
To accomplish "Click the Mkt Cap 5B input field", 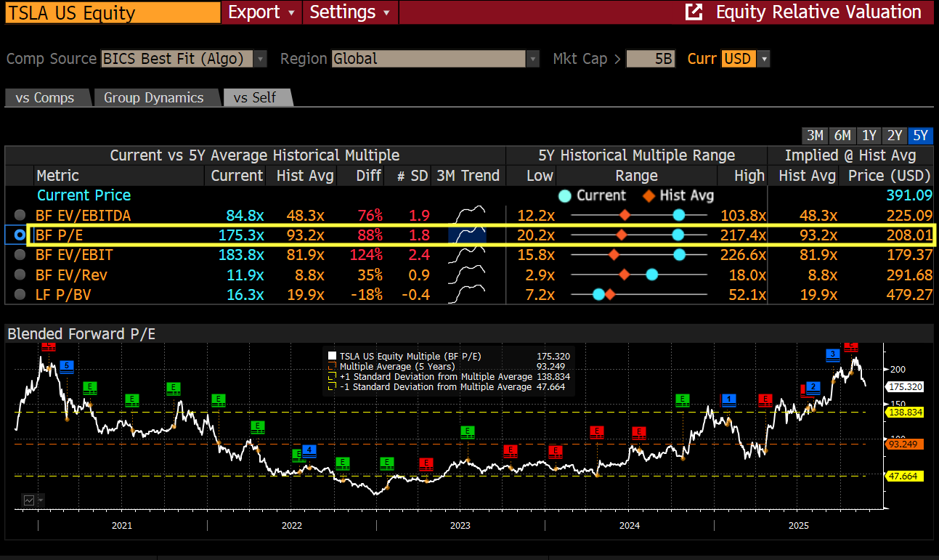I will (x=651, y=59).
